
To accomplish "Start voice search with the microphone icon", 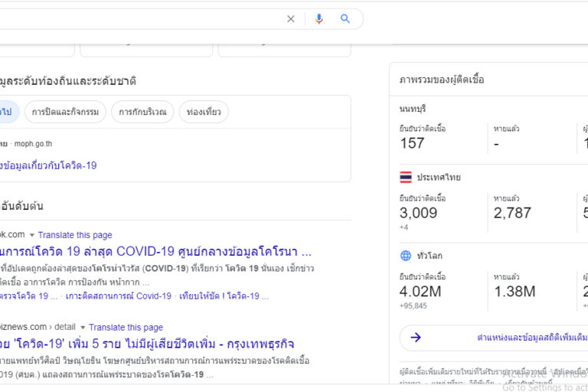I will pos(319,19).
